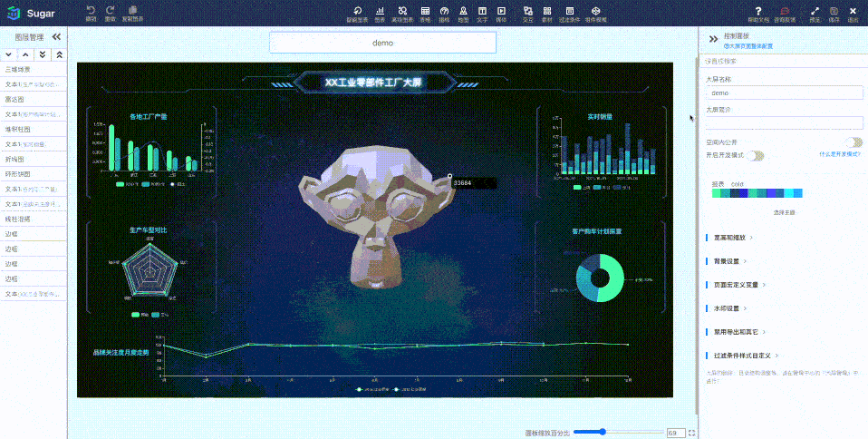The height and width of the screenshot is (439, 868).
Task: Click the 大屏简介 input field
Action: click(784, 122)
